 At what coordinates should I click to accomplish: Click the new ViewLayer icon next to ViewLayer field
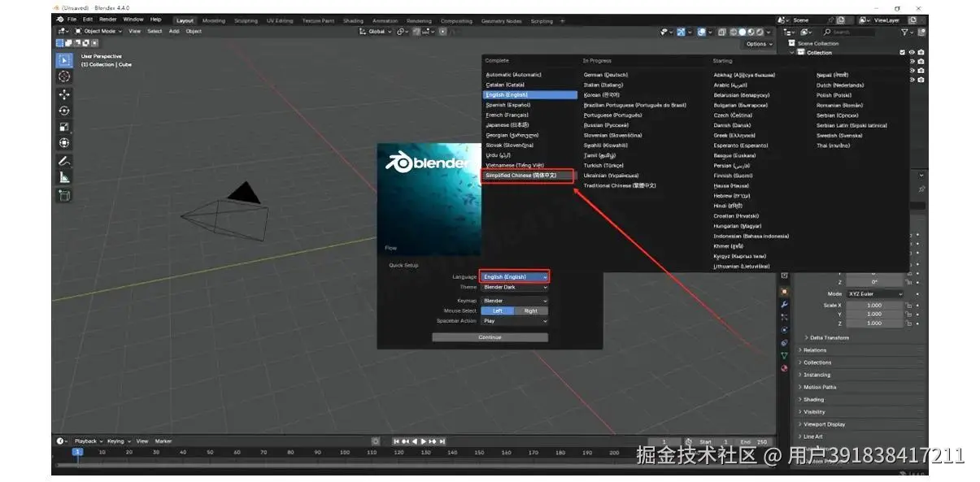[912, 20]
